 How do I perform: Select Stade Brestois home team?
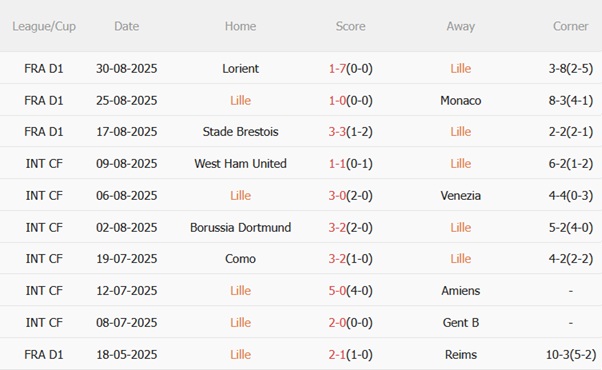pos(240,132)
